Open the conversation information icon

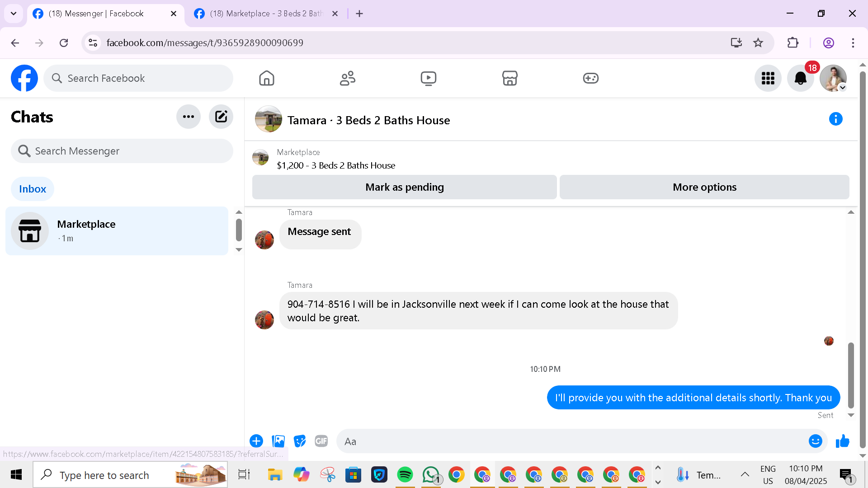(x=835, y=119)
